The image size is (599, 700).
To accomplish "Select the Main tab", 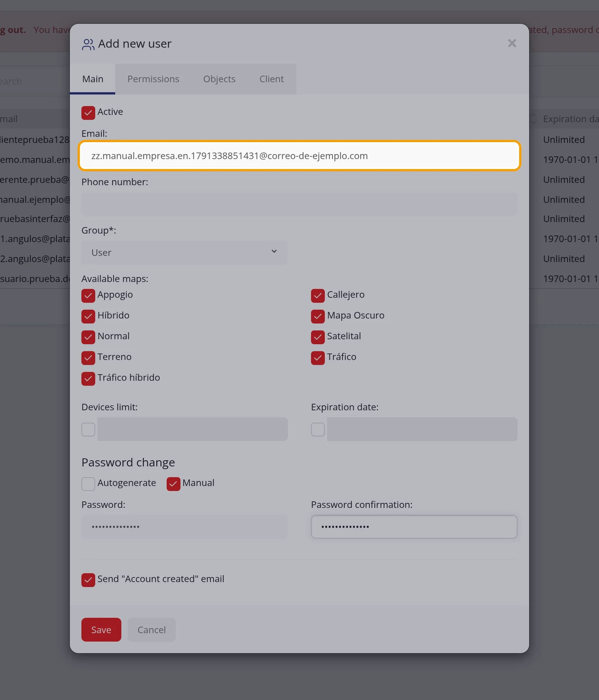I will tap(92, 79).
